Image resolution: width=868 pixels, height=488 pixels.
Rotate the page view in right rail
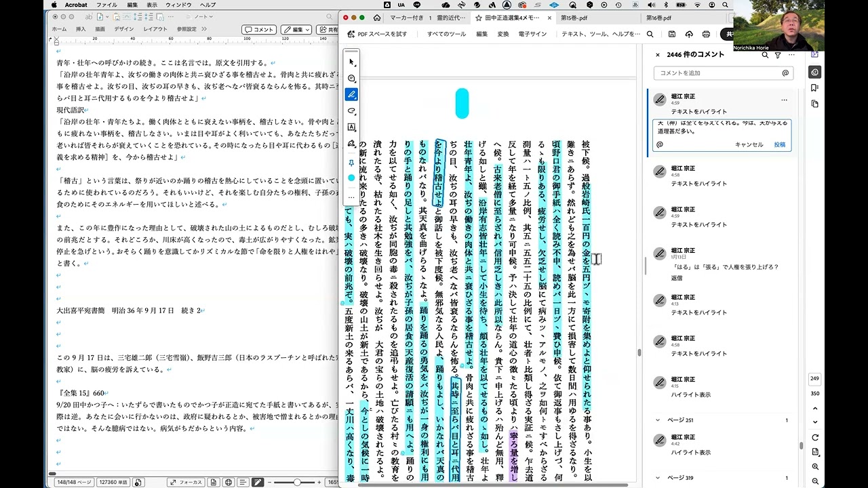point(815,438)
